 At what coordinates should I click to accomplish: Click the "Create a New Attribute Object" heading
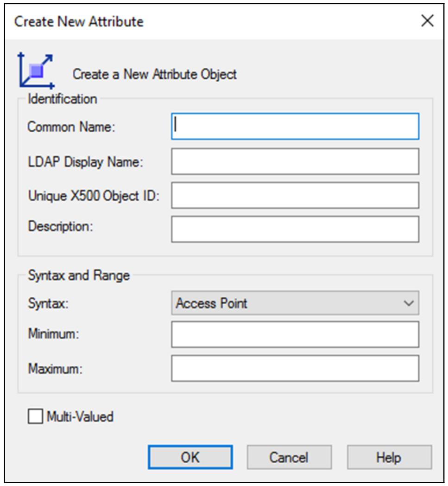pyautogui.click(x=155, y=74)
